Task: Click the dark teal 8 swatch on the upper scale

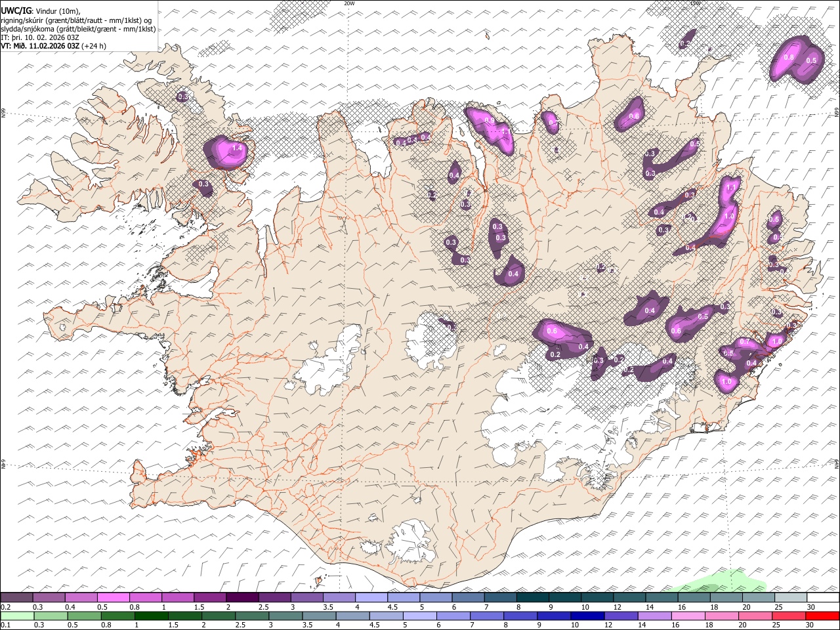Action: click(533, 597)
